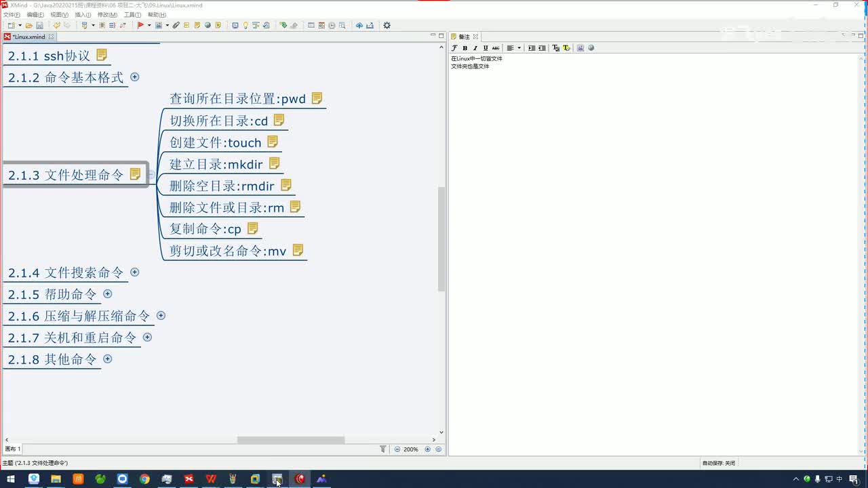This screenshot has height=488, width=868.
Task: Click the yellow highlight color icon in notes
Action: 566,48
